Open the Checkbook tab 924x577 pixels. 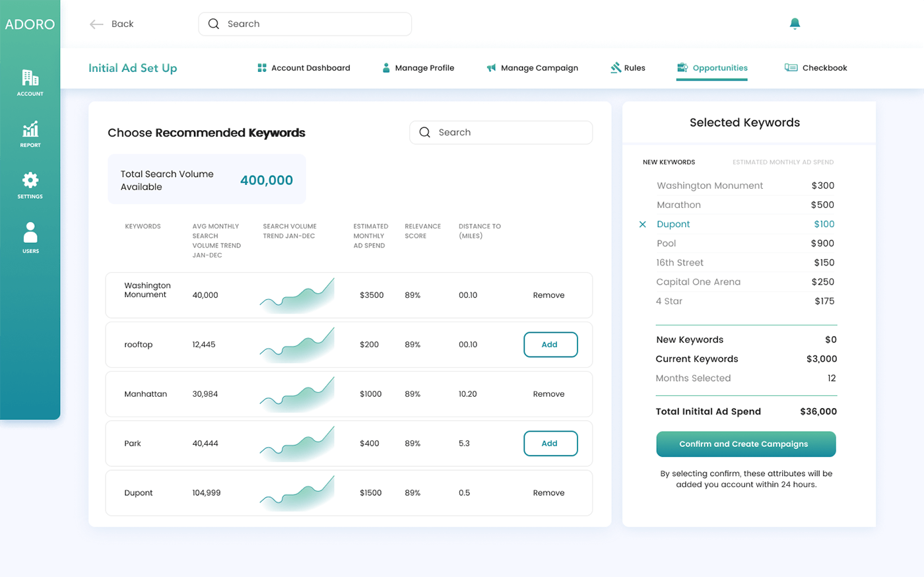point(816,68)
